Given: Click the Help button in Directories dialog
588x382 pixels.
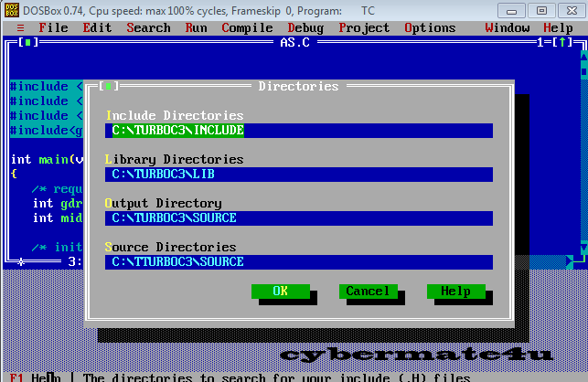Looking at the screenshot, I should 456,292.
